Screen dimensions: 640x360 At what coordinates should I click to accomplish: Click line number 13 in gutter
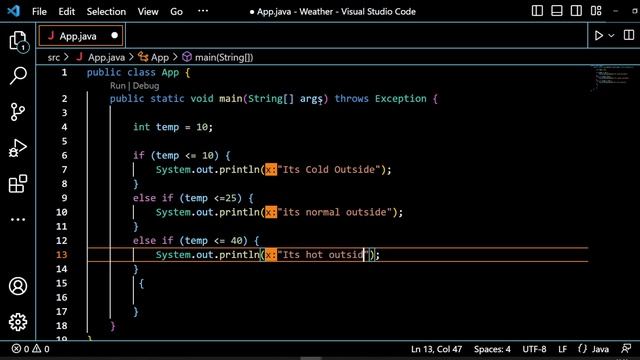coord(61,255)
